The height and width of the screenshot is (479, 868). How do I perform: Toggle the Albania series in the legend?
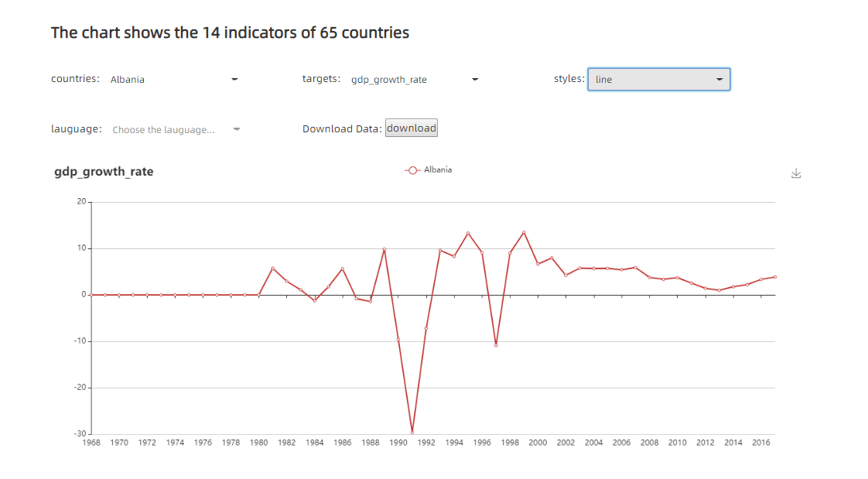pos(428,169)
